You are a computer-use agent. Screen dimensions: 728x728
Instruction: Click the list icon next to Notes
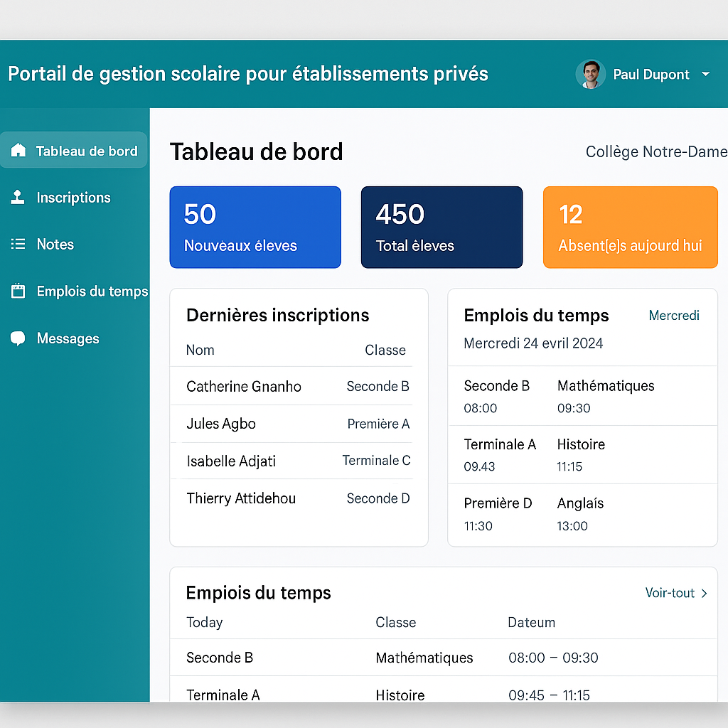tap(17, 244)
